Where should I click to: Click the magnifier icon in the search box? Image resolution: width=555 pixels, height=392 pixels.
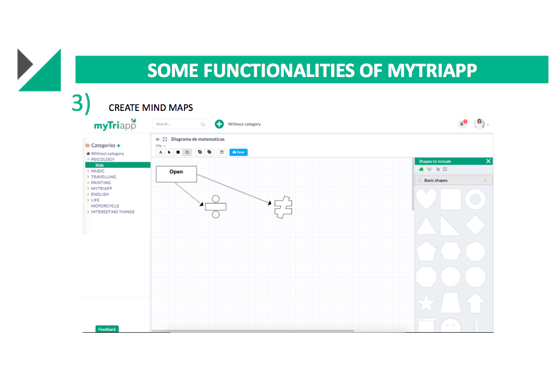203,124
